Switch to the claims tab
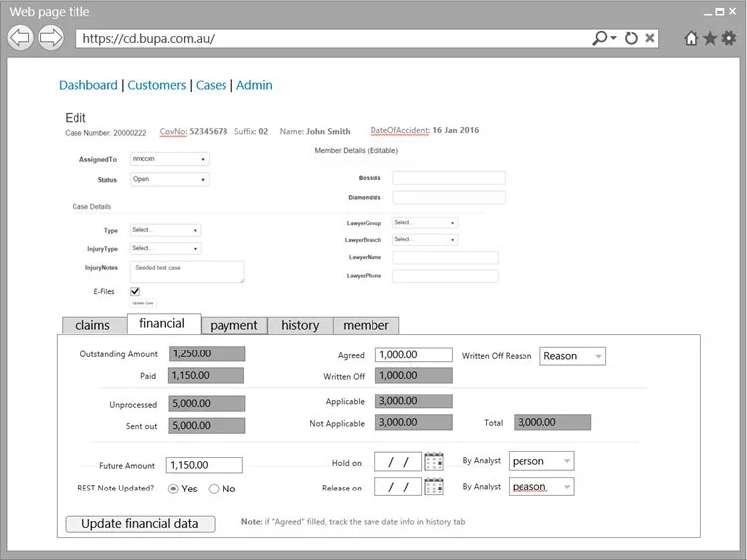The height and width of the screenshot is (560, 747). click(x=93, y=325)
